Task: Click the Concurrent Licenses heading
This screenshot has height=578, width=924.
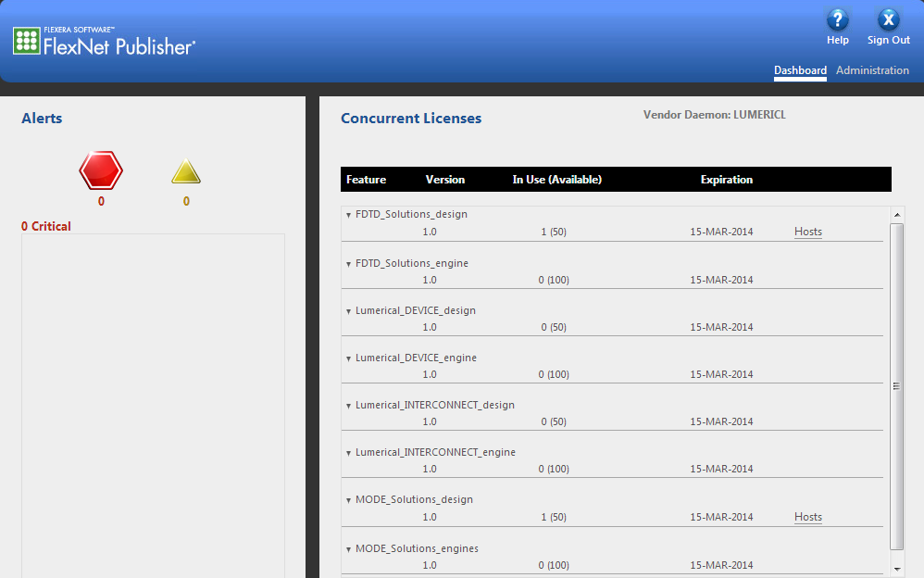Action: 411,118
